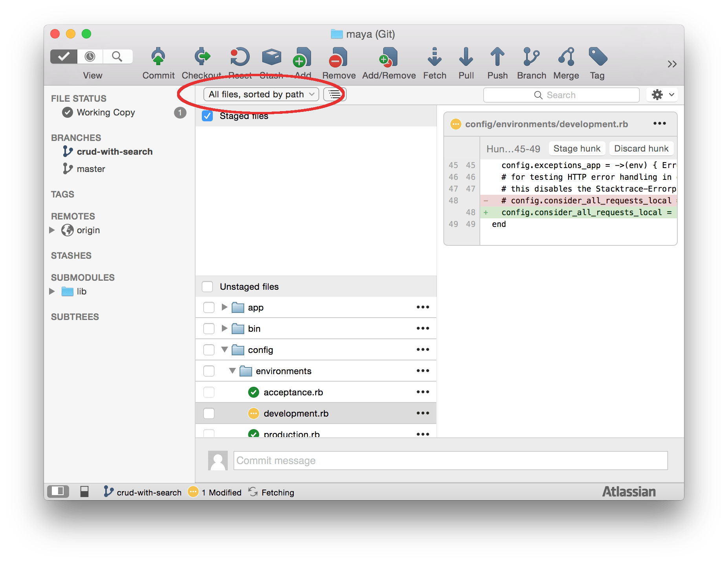This screenshot has height=563, width=728.
Task: Expand the origin remote
Action: (52, 230)
